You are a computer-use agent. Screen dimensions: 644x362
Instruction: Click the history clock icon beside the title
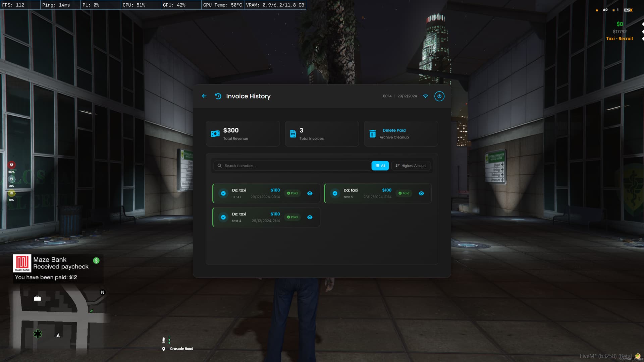tap(218, 96)
